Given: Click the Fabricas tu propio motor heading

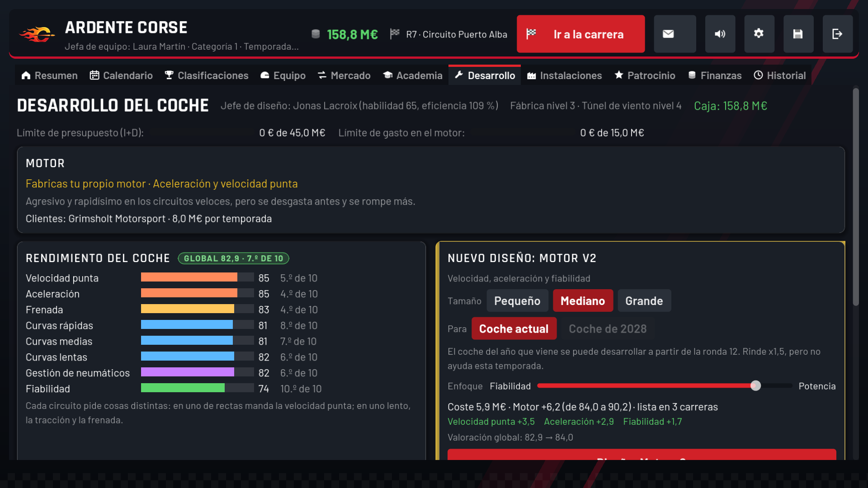Looking at the screenshot, I should click(x=161, y=183).
